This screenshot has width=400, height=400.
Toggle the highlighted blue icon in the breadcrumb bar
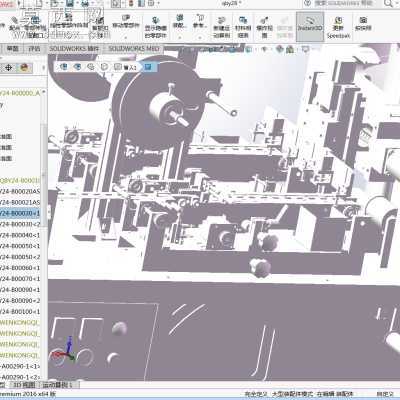pyautogui.click(x=148, y=67)
